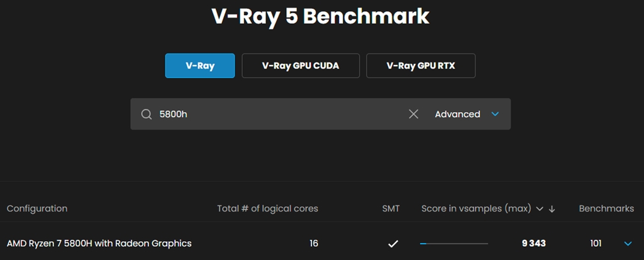The height and width of the screenshot is (260, 644).
Task: Expand the Advanced search chevron
Action: 495,114
